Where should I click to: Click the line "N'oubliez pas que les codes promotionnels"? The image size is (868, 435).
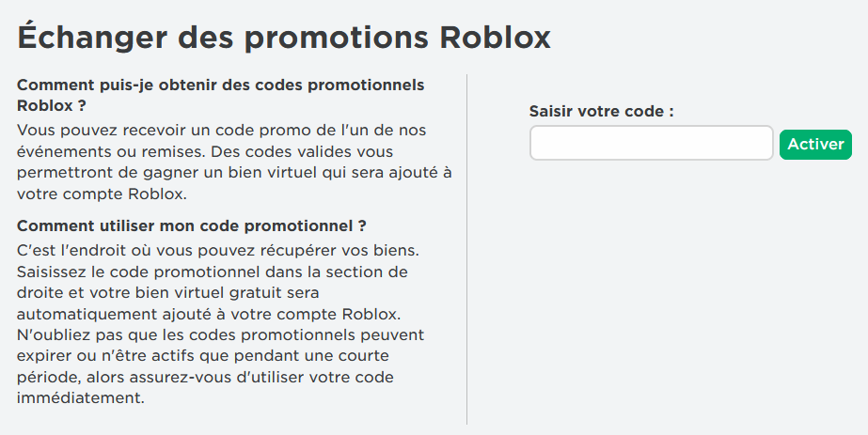coord(221,334)
